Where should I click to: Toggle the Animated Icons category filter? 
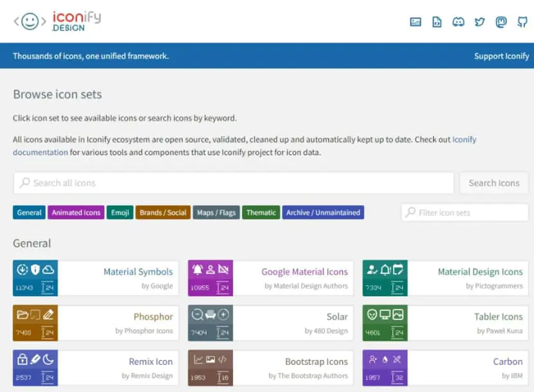pos(76,212)
